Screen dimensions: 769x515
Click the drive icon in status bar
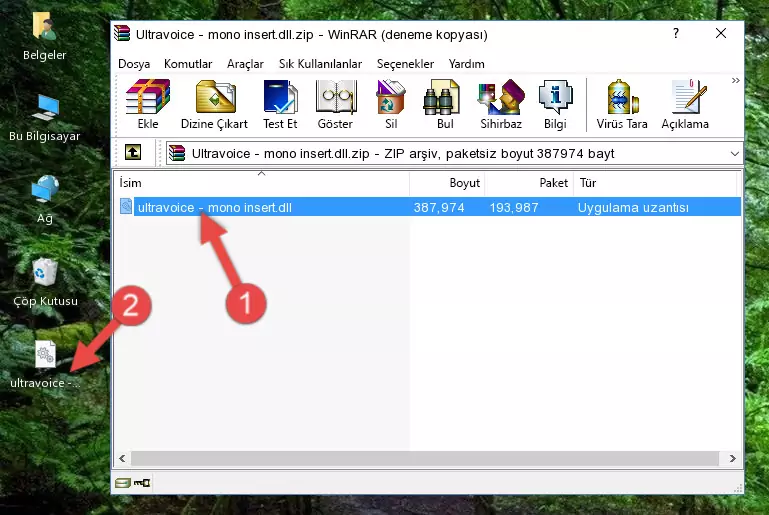click(122, 483)
